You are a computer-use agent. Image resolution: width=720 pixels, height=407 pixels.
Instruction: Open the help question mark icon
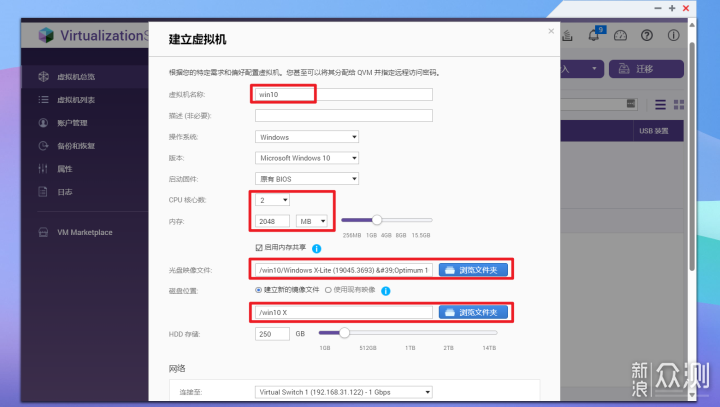[x=647, y=35]
